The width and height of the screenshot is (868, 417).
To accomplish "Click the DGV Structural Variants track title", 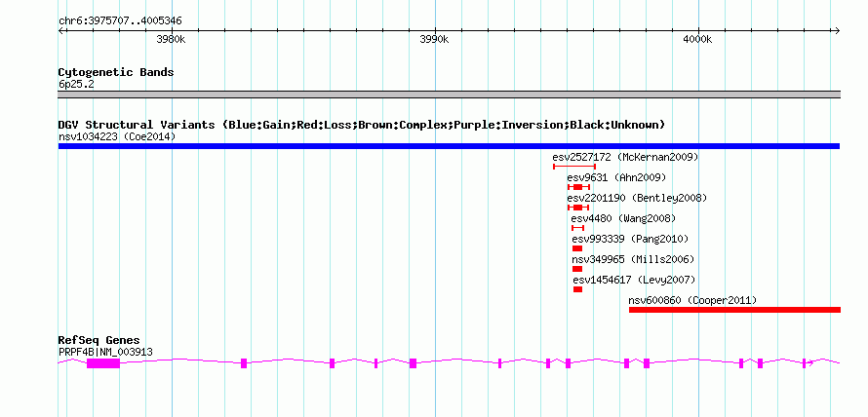I will coord(362,125).
